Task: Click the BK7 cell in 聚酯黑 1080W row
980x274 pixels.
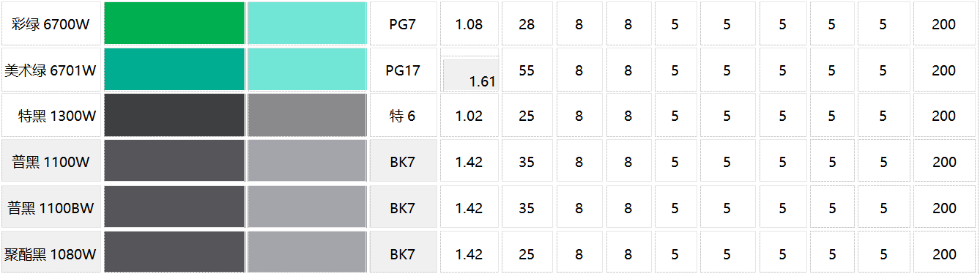Action: coord(403,253)
